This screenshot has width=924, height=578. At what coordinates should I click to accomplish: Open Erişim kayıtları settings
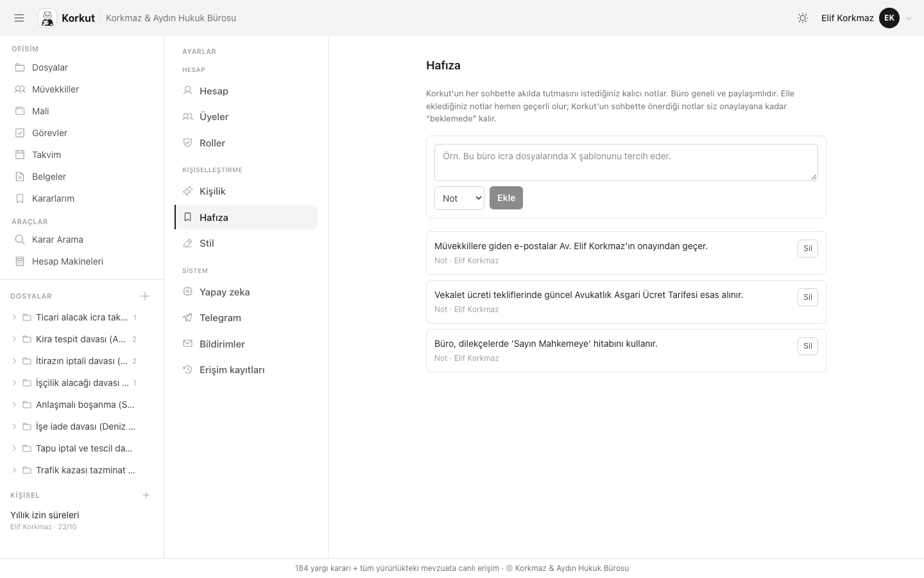(246, 370)
